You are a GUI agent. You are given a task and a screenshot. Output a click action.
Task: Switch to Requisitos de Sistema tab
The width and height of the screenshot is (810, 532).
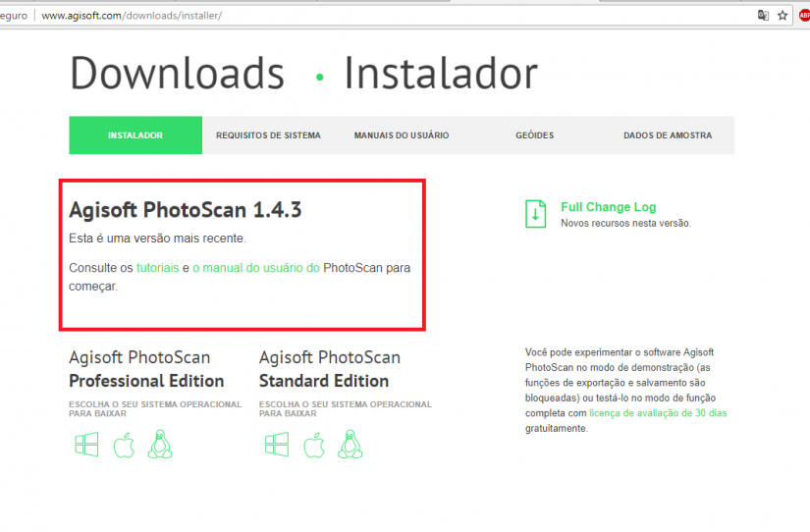(269, 135)
